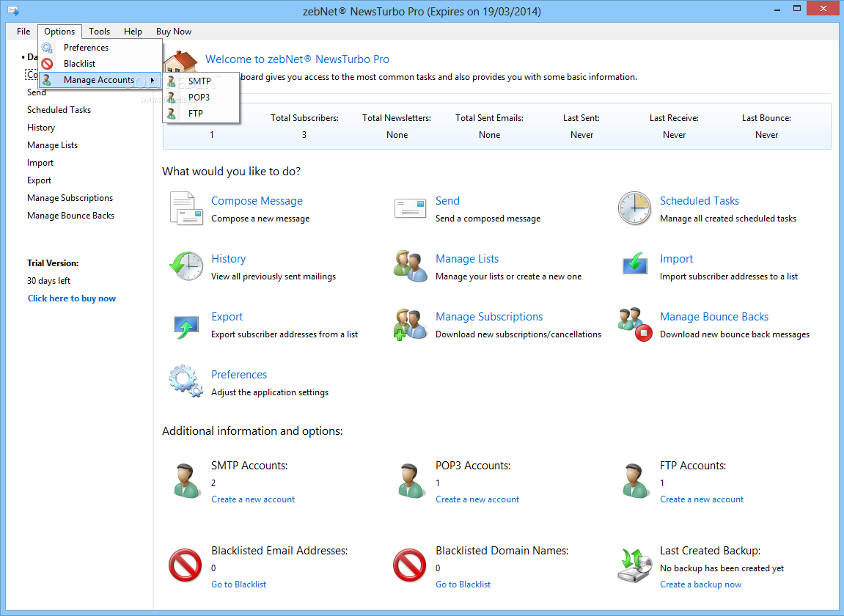Open the Tools menu
Viewport: 844px width, 616px height.
pos(100,32)
